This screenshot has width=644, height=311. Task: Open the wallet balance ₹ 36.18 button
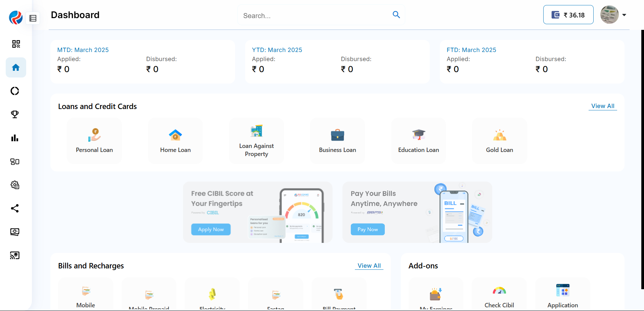[568, 15]
